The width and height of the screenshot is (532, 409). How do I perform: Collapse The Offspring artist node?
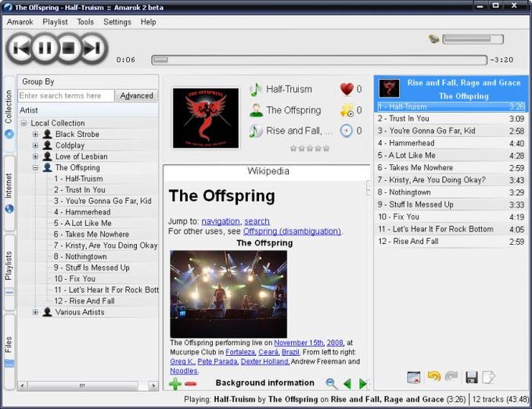[x=35, y=167]
